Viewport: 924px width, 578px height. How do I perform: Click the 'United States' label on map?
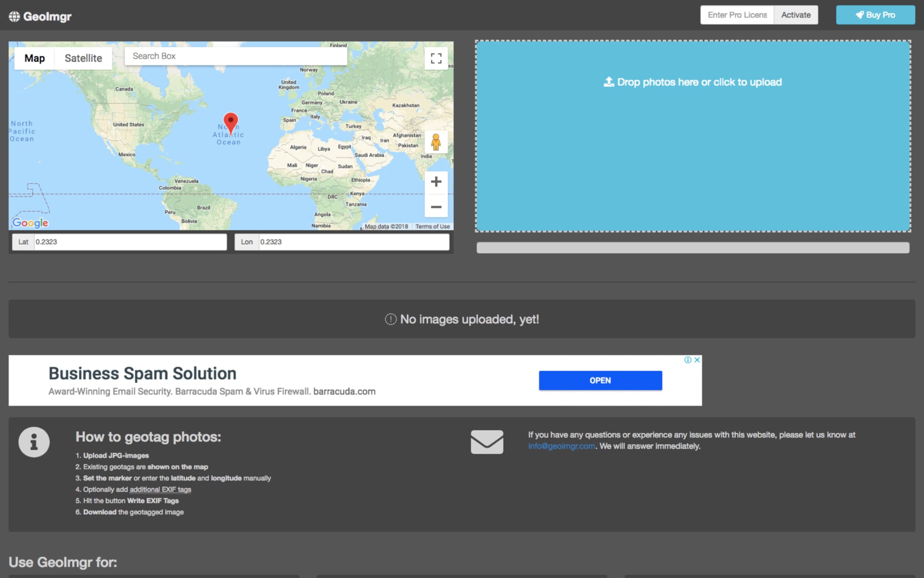[x=128, y=124]
